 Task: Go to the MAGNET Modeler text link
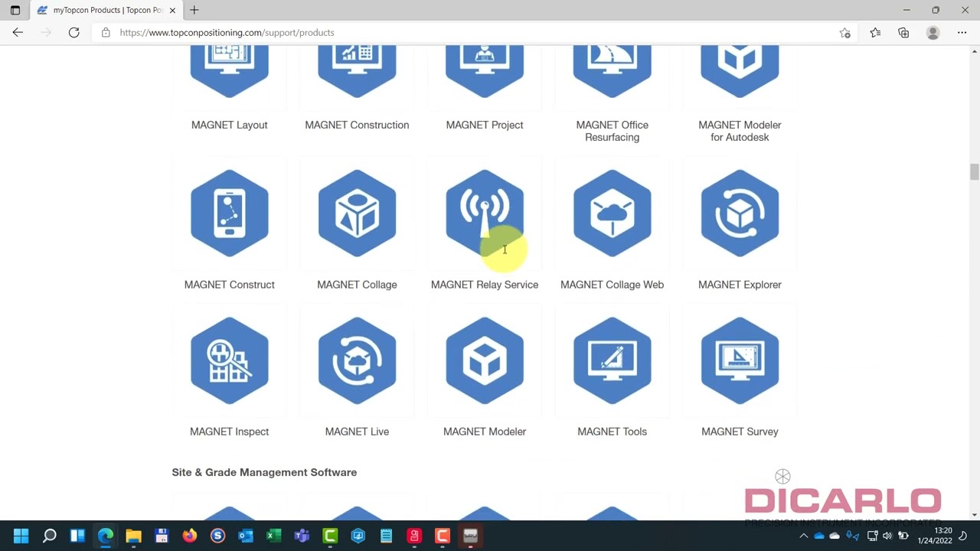tap(485, 432)
